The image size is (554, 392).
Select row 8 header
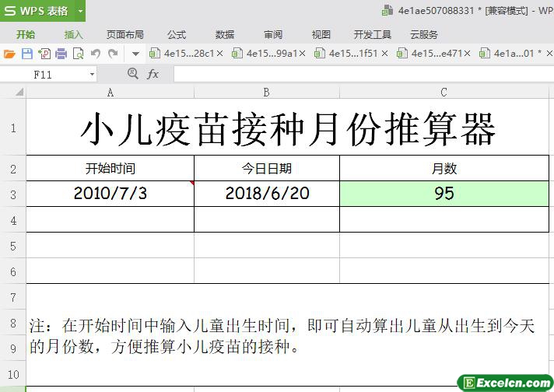(x=13, y=323)
